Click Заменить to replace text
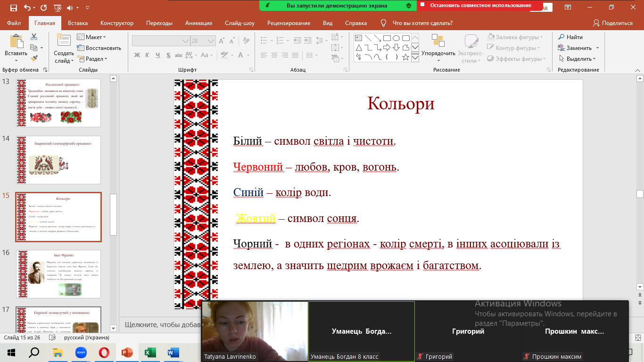Screen dimensions: 644x362 point(578,48)
